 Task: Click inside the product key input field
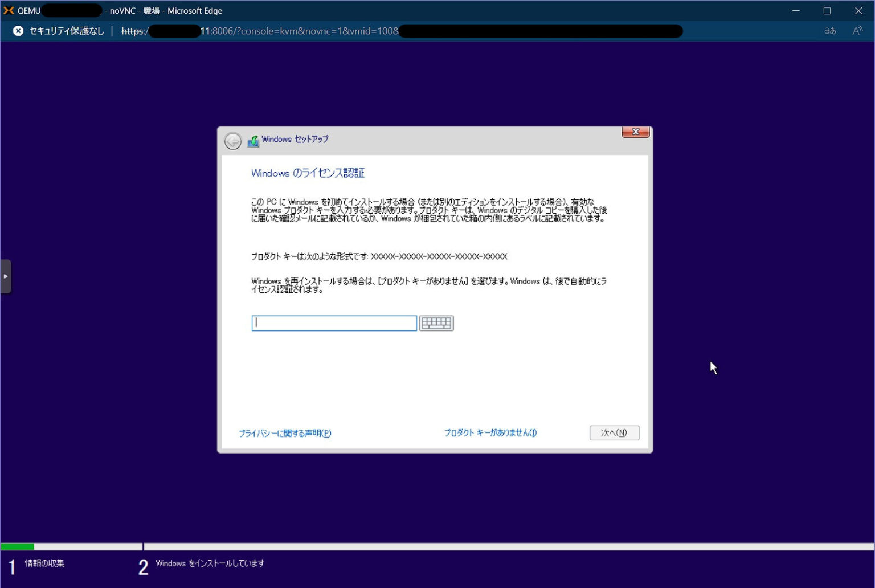333,323
